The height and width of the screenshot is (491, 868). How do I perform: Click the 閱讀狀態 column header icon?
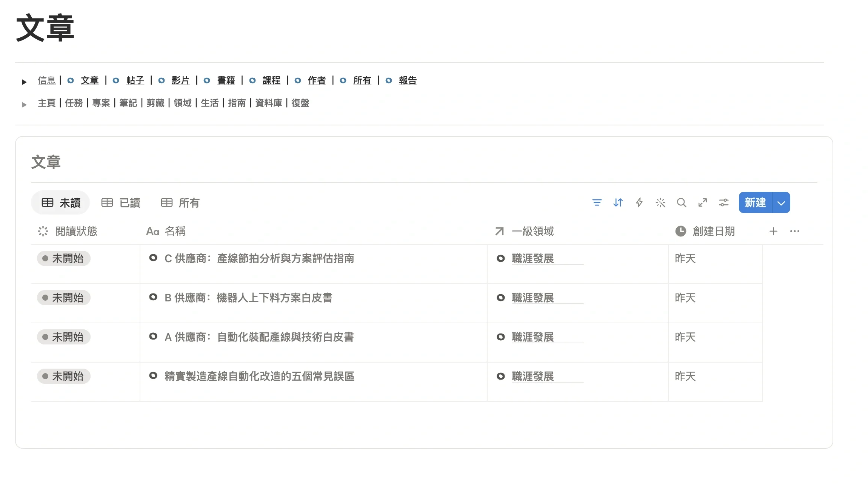(43, 231)
